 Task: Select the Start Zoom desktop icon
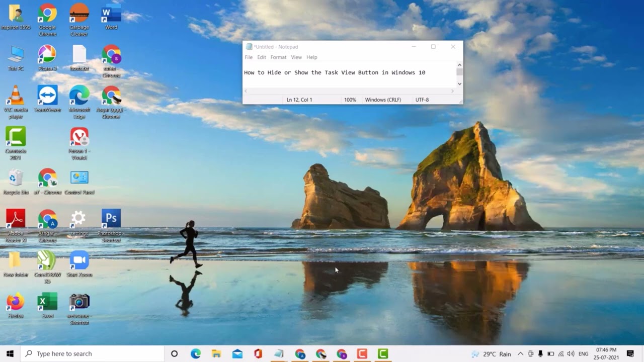click(x=79, y=264)
